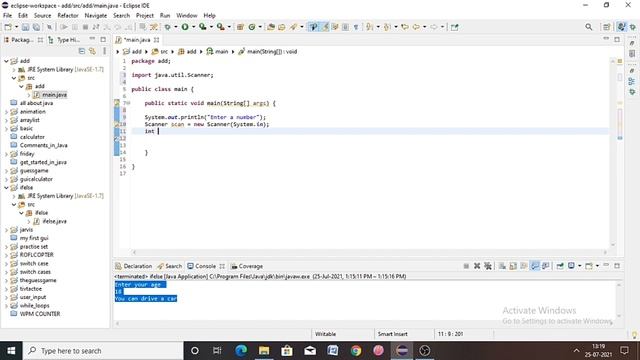Open the Navigate menu
The width and height of the screenshot is (640, 360).
[96, 16]
